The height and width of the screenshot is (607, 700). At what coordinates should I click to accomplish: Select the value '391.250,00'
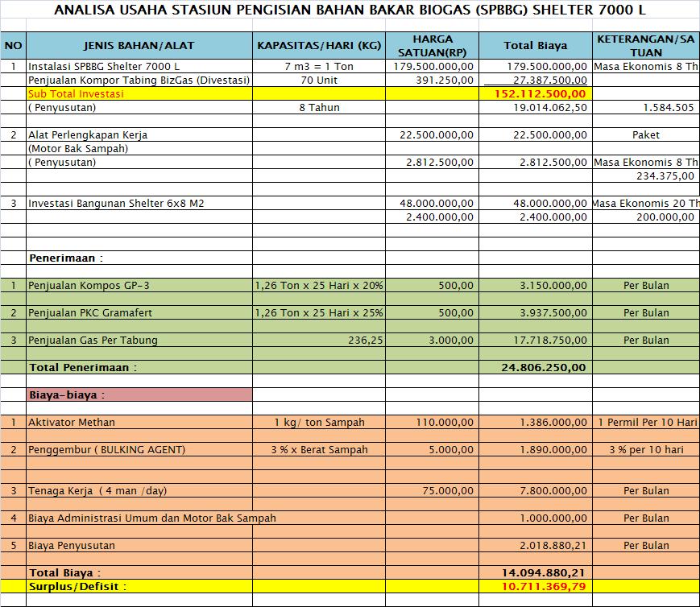click(x=445, y=81)
